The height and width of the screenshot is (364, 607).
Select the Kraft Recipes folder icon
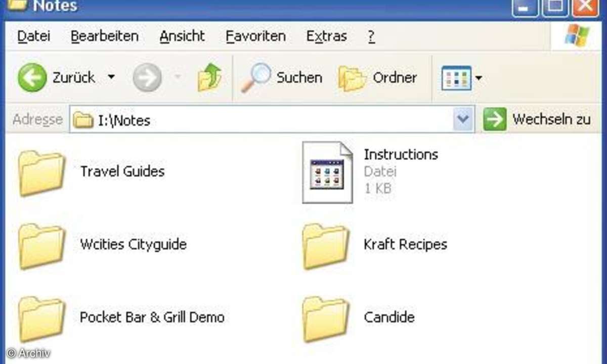pyautogui.click(x=325, y=246)
